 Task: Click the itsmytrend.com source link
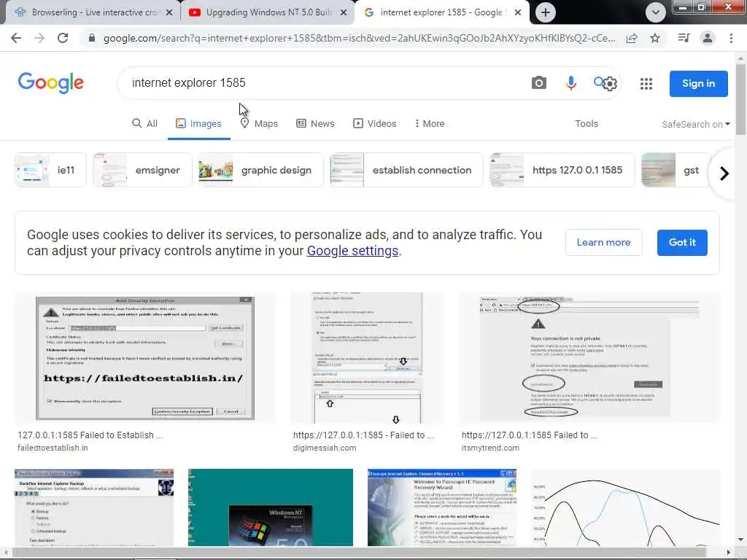(x=490, y=448)
